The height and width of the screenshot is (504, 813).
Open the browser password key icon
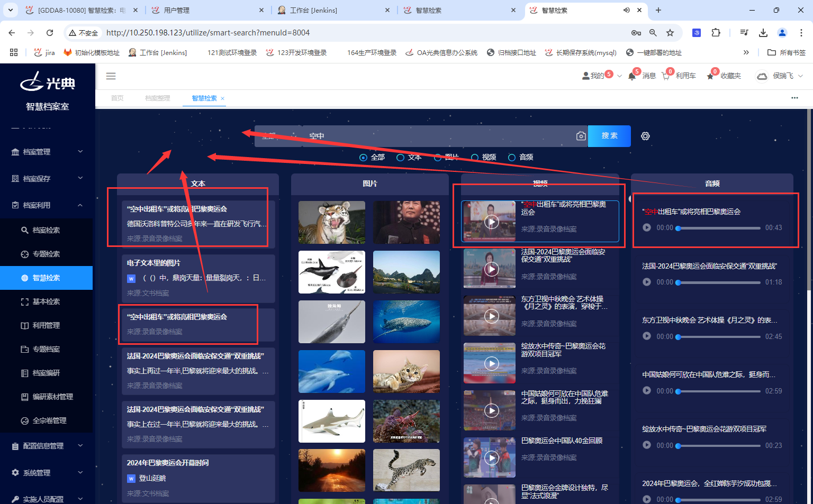pos(636,33)
